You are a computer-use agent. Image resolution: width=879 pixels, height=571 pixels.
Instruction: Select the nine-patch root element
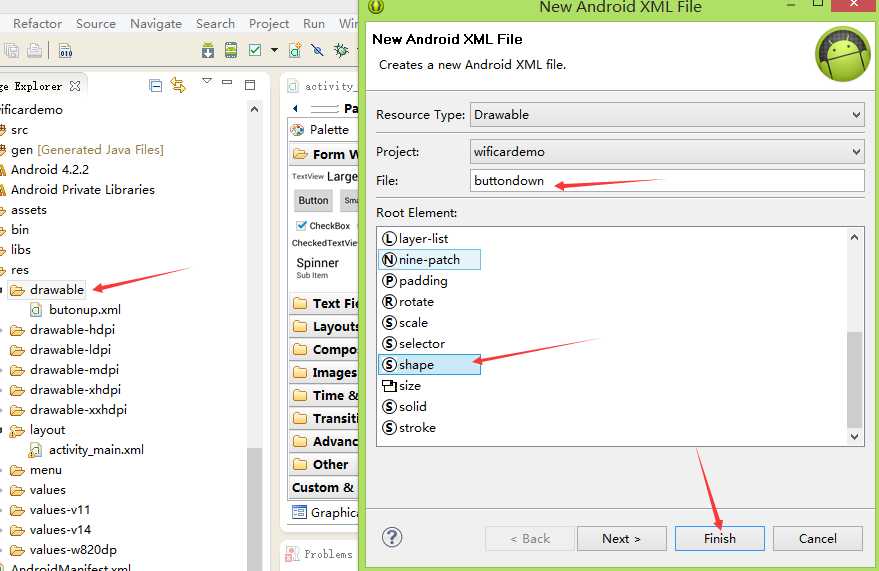(429, 259)
